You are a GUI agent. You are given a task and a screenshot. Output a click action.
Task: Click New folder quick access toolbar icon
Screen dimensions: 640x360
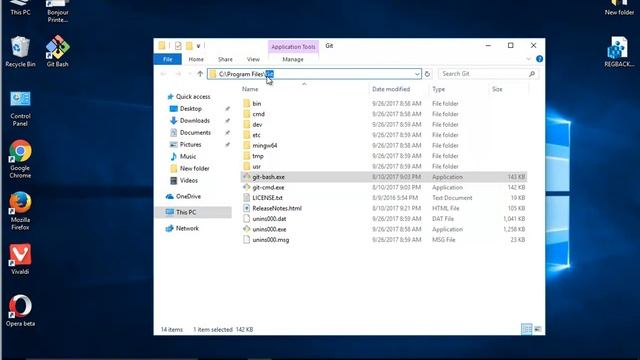click(x=189, y=46)
